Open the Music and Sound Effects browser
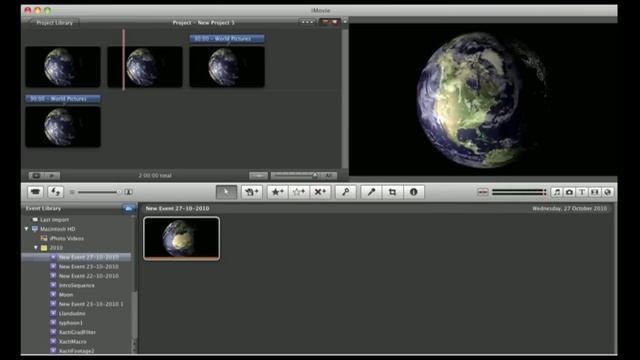The image size is (640, 360). click(556, 192)
